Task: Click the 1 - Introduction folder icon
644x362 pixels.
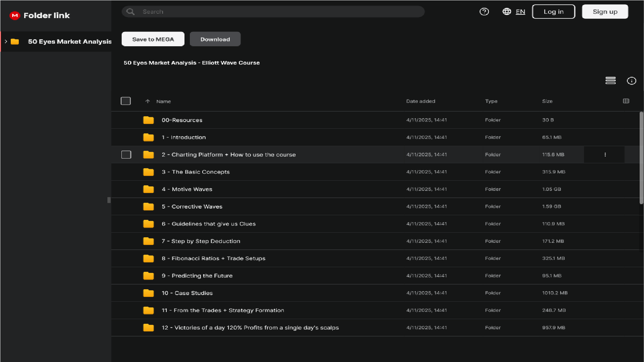Action: tap(148, 137)
